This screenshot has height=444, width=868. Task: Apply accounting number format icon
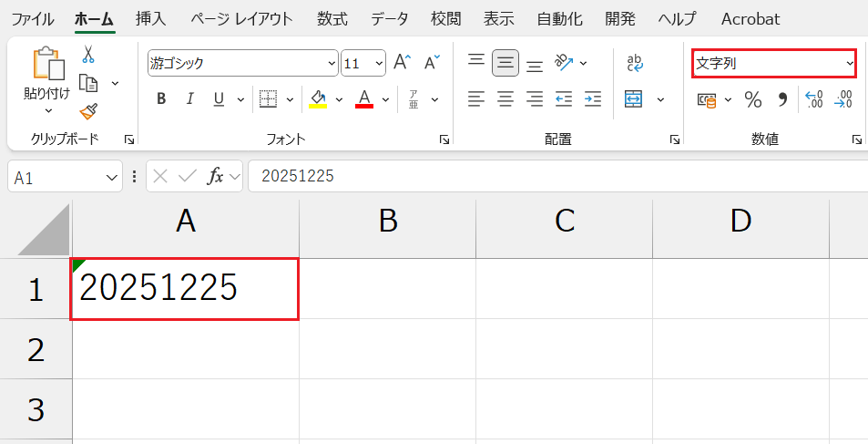(x=707, y=99)
